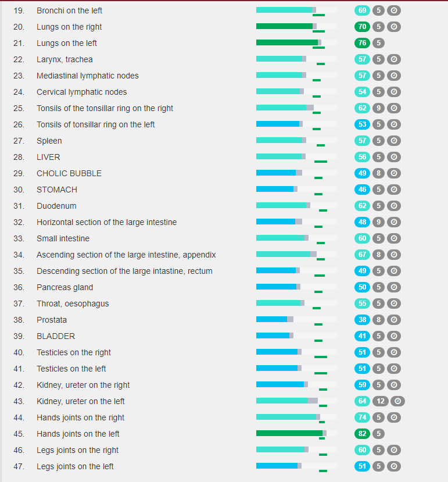This screenshot has width=448, height=482.
Task: Open the history clock for Legs joints on the left
Action: (x=394, y=466)
